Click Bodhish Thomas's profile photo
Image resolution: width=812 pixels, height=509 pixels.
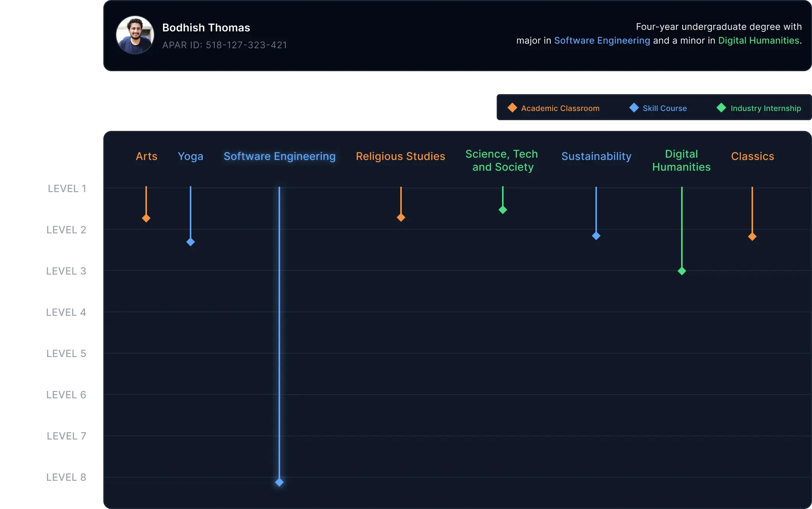click(x=135, y=35)
